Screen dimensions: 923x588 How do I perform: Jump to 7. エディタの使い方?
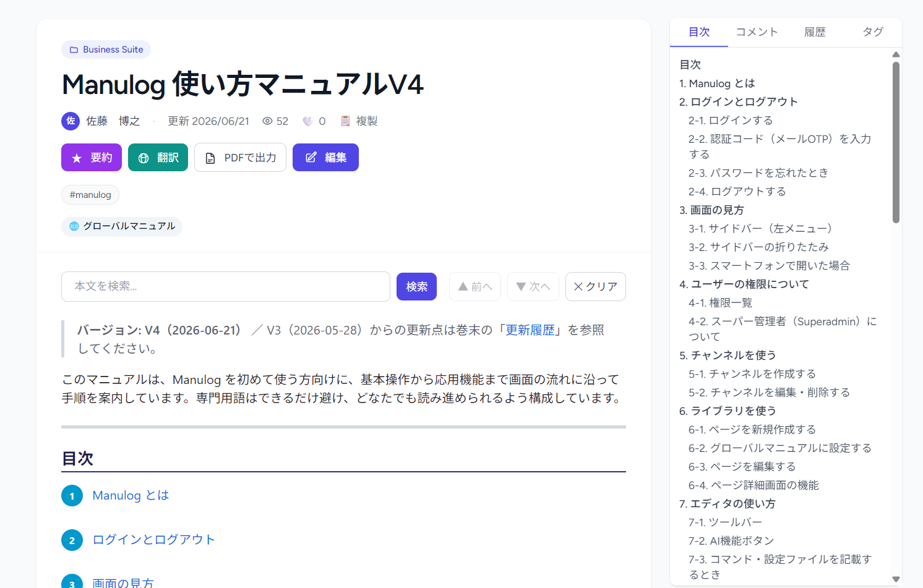(x=727, y=504)
